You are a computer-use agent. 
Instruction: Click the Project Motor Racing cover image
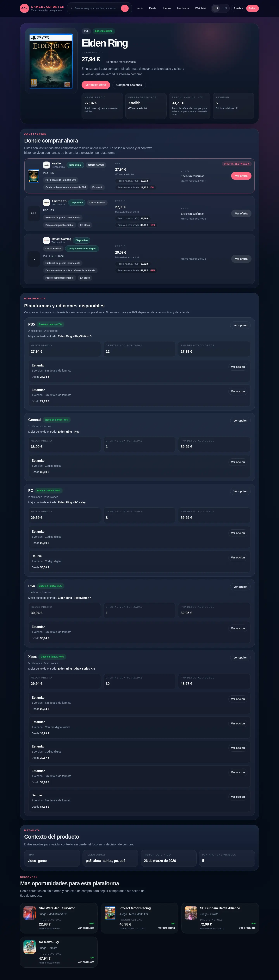[110, 913]
